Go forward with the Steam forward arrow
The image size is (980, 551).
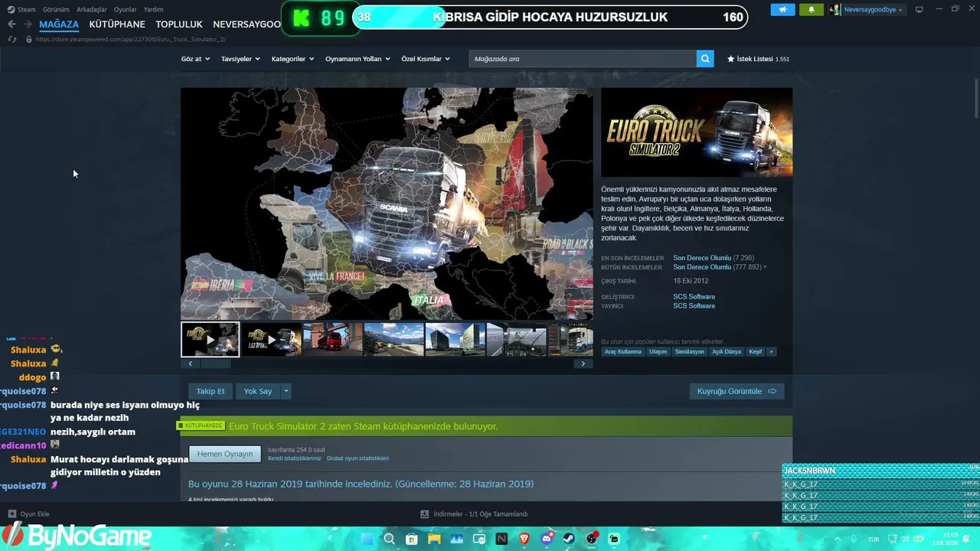[x=28, y=24]
